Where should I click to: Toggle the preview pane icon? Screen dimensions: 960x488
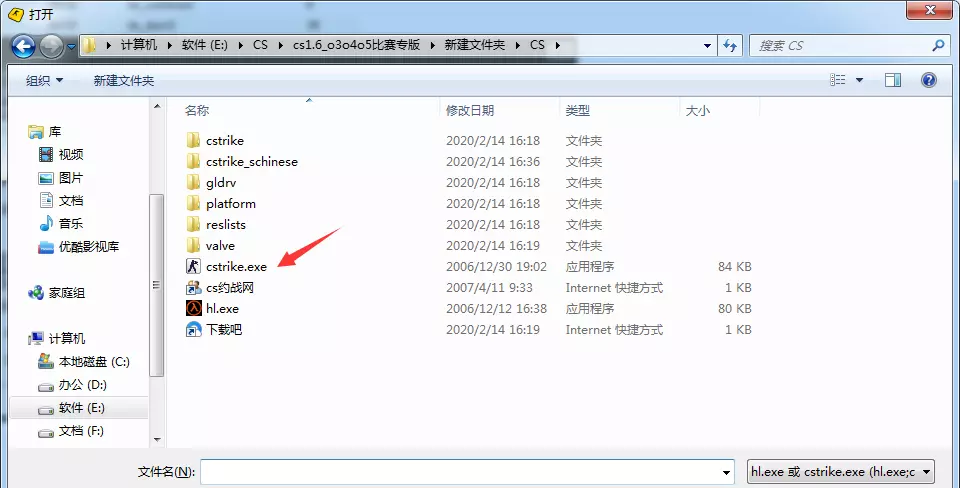point(893,80)
